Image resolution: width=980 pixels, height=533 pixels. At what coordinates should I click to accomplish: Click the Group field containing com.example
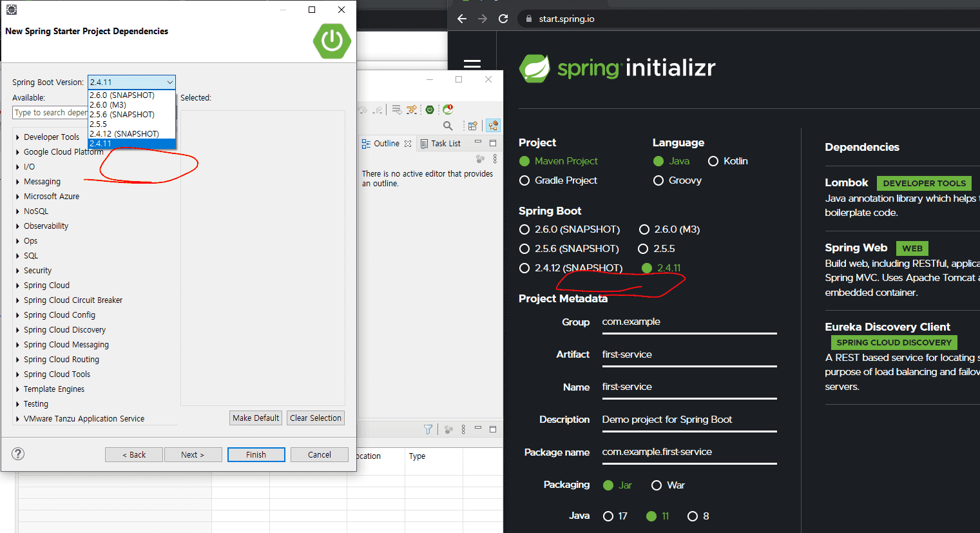(x=689, y=322)
